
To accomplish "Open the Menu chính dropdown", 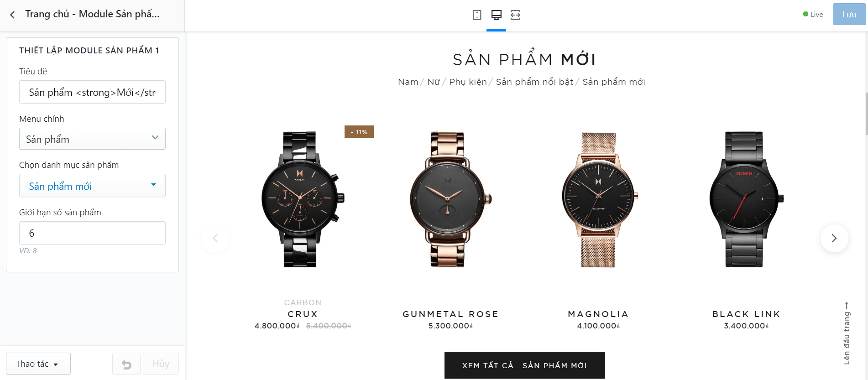I will [x=92, y=139].
